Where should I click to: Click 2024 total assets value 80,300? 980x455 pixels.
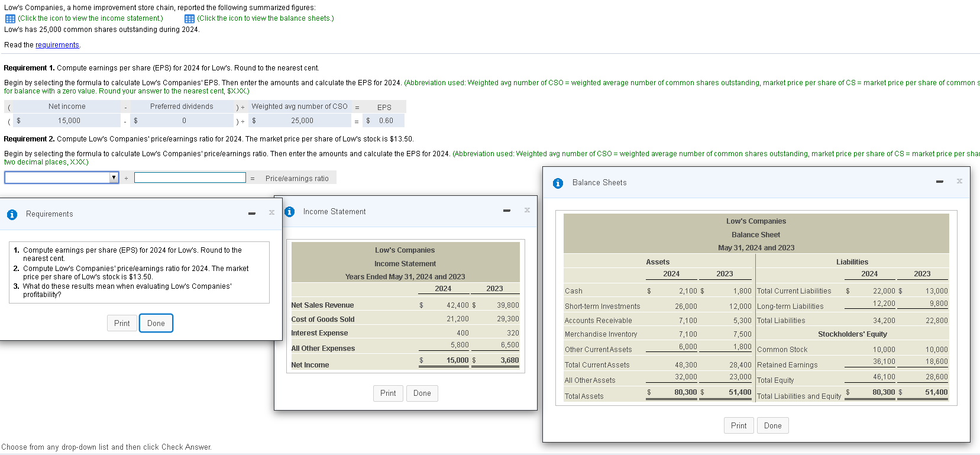685,392
